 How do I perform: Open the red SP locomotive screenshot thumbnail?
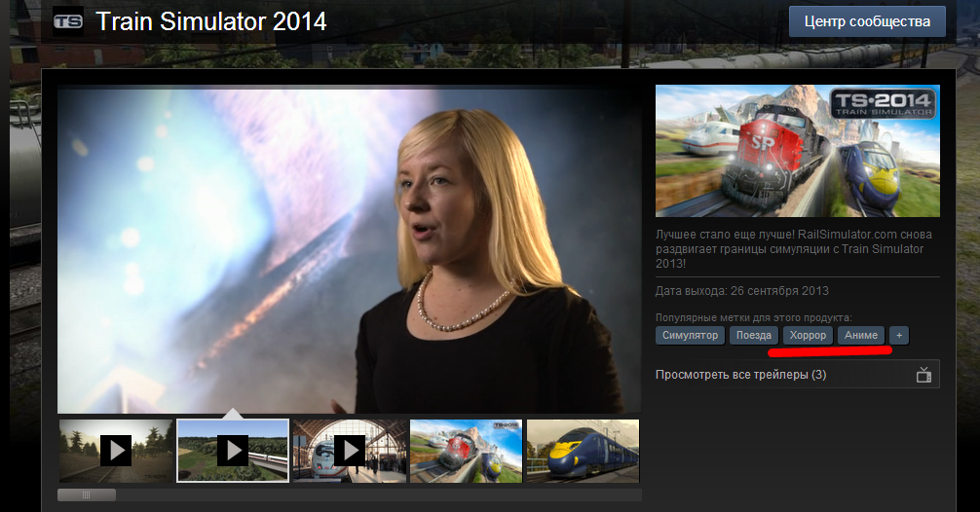[x=467, y=451]
